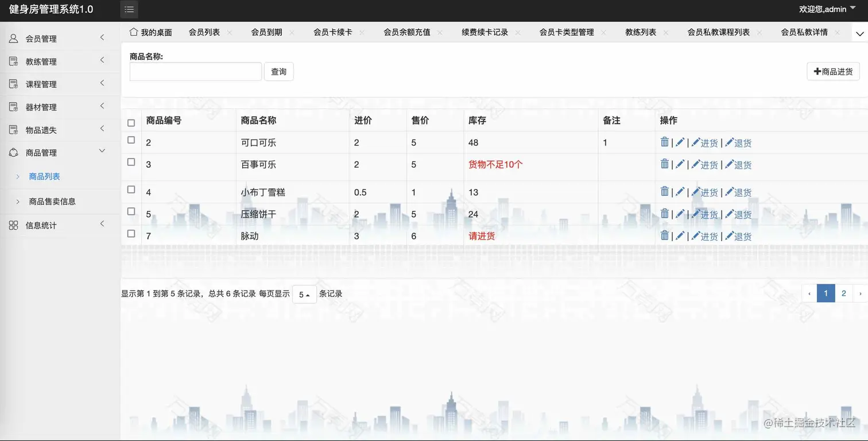The width and height of the screenshot is (868, 441).
Task: Delete 小布丁雪糕 with its trash icon
Action: coord(665,191)
